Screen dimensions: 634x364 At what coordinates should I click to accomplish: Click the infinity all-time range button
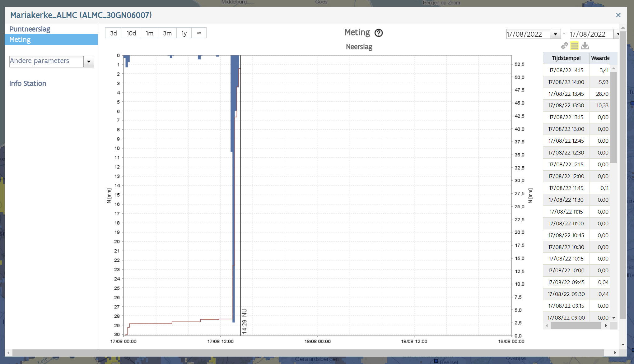199,33
